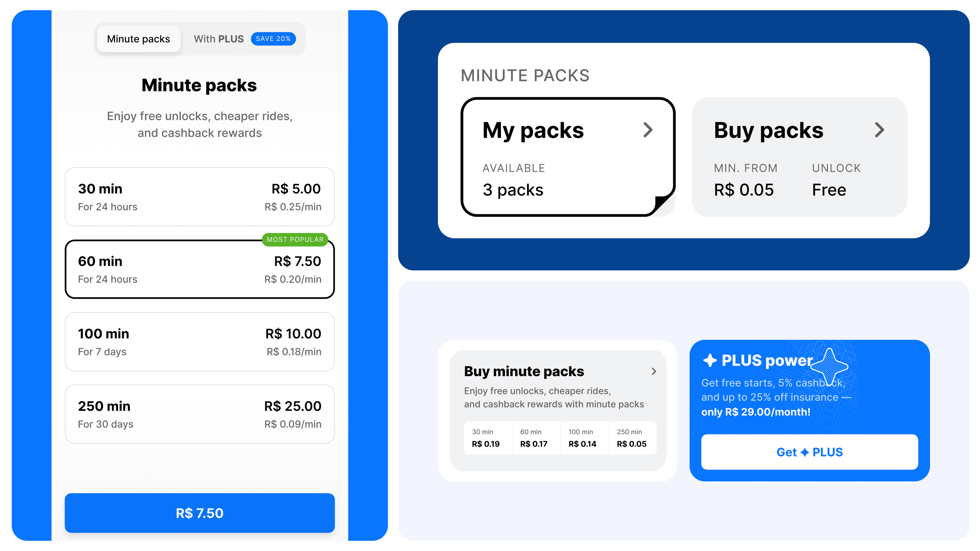
Task: Click the 250 min R$ 0.05 price cell
Action: coord(633,438)
